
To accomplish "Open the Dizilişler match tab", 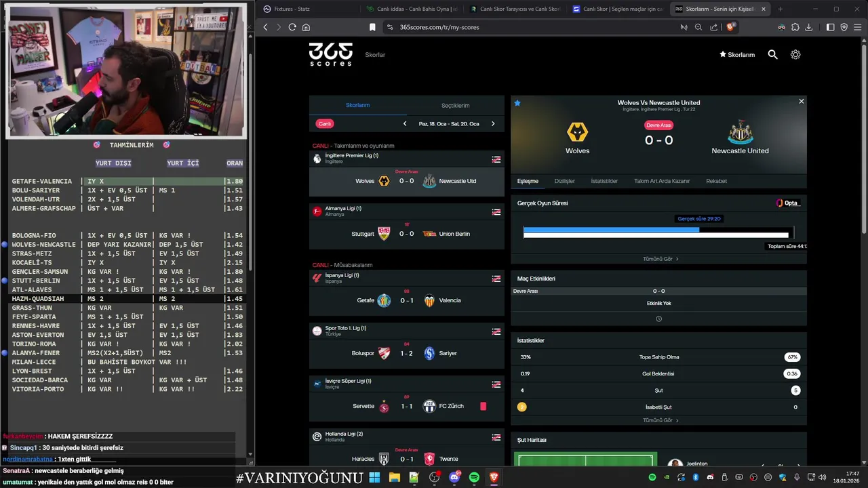I will 564,181.
